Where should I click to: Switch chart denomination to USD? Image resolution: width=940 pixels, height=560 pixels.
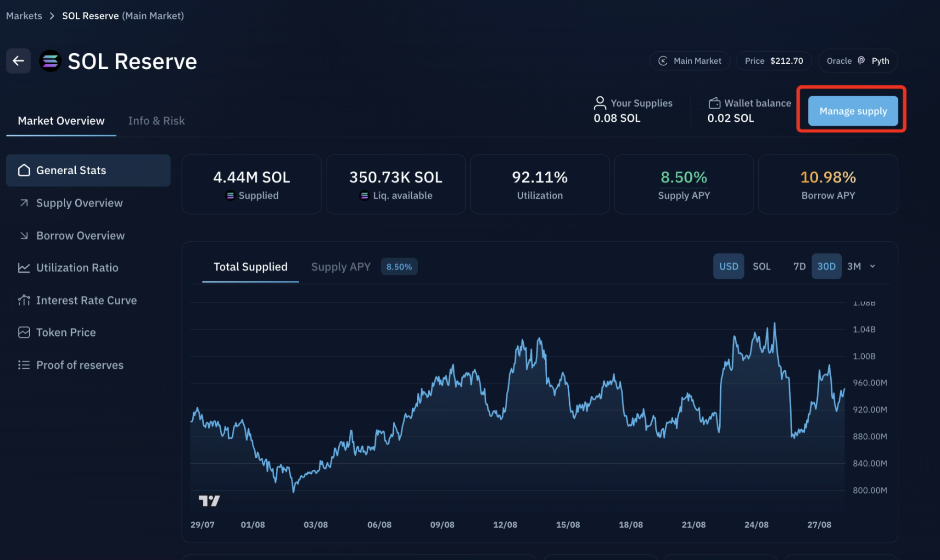728,266
